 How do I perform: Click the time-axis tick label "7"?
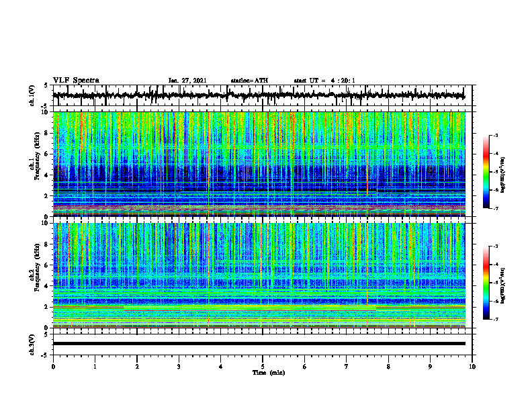[347, 367]
